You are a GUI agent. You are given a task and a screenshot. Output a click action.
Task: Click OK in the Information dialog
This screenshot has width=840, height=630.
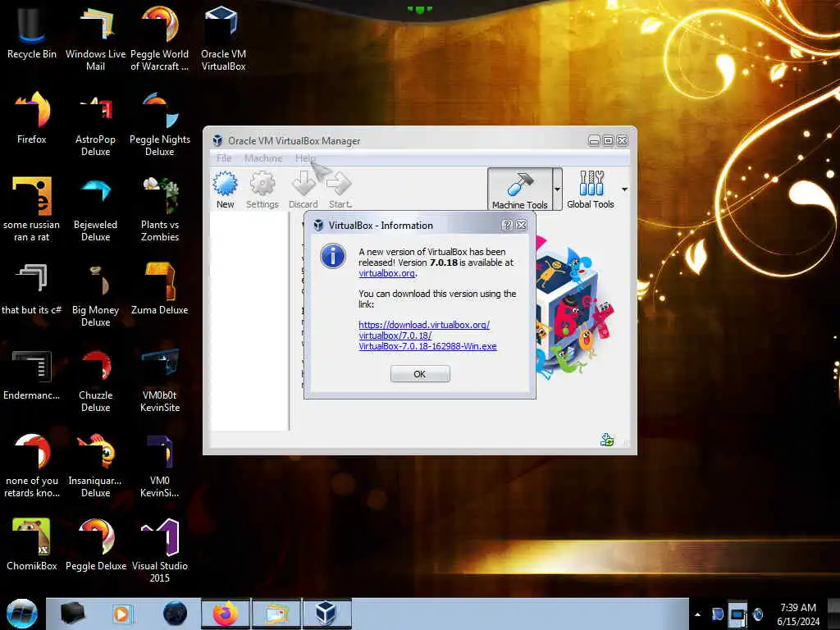420,374
